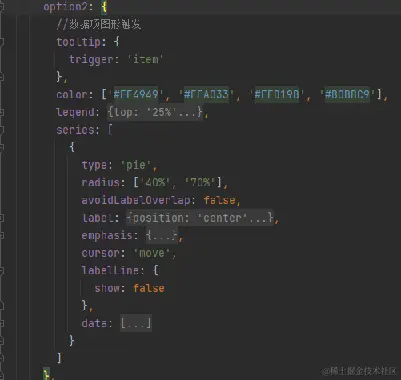Click the gutter fold marker beside the data line
This screenshot has width=401, height=380.
point(1,323)
